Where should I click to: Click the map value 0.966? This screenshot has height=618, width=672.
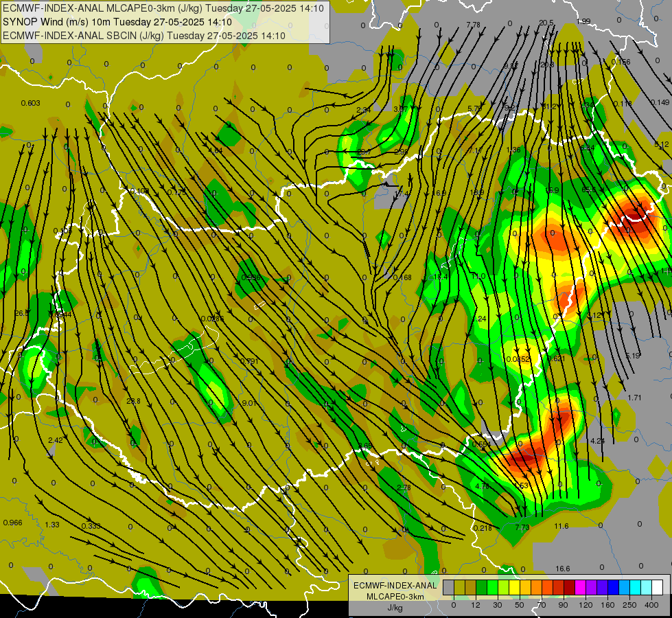pyautogui.click(x=12, y=523)
